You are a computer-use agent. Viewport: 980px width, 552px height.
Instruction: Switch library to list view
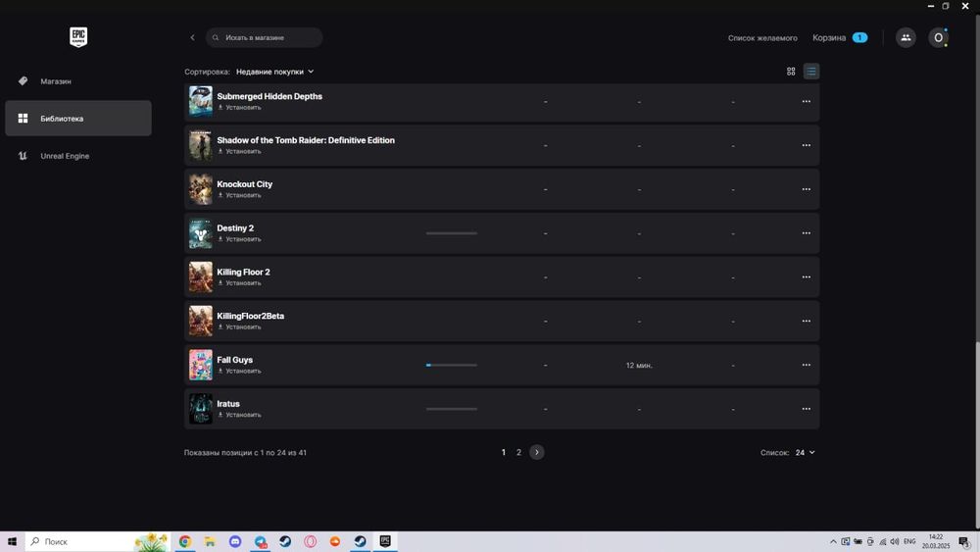(811, 72)
